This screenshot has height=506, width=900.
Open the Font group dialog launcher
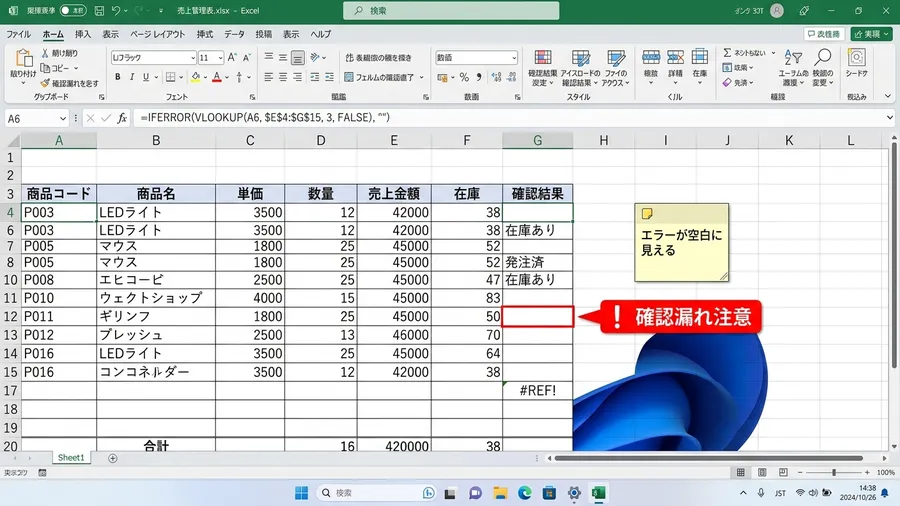pos(252,97)
